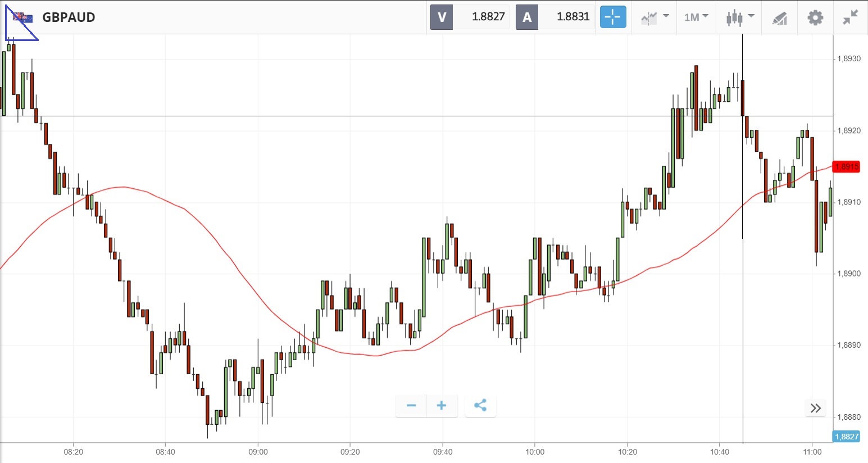Click the 09:20 time axis label
Viewport: 868px width, 463px height.
pyautogui.click(x=350, y=452)
